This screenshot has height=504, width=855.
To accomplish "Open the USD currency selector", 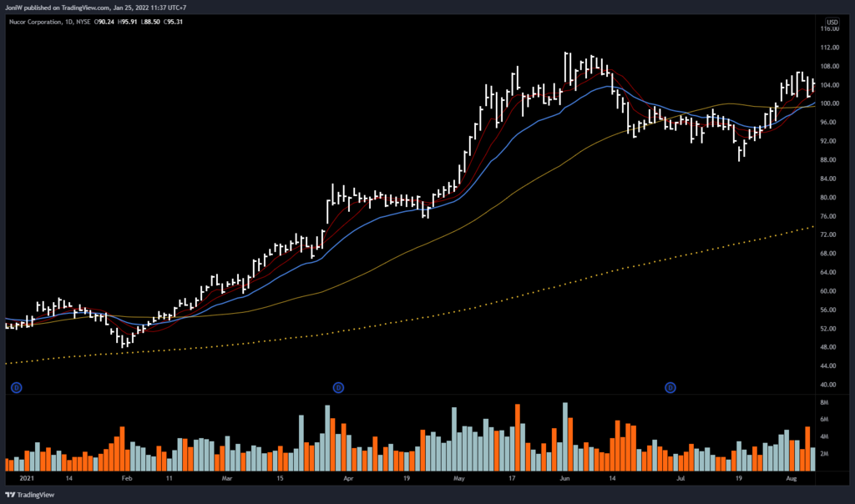I will (x=832, y=22).
